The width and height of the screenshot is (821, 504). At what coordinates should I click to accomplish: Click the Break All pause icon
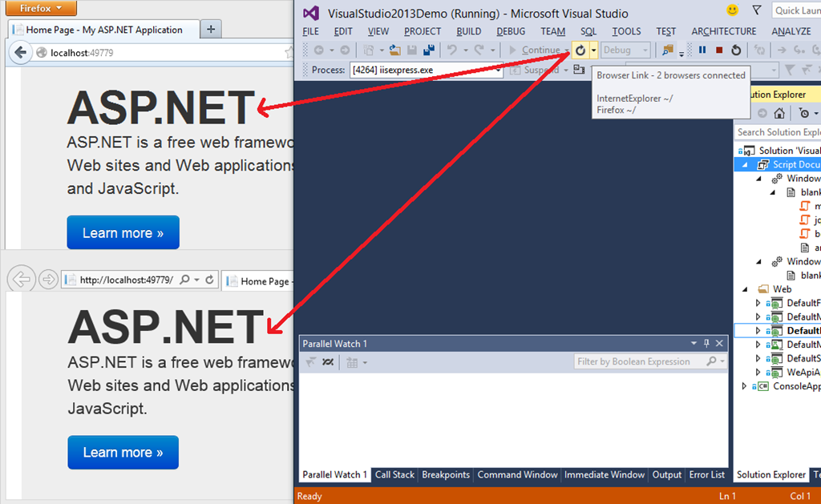tap(701, 50)
